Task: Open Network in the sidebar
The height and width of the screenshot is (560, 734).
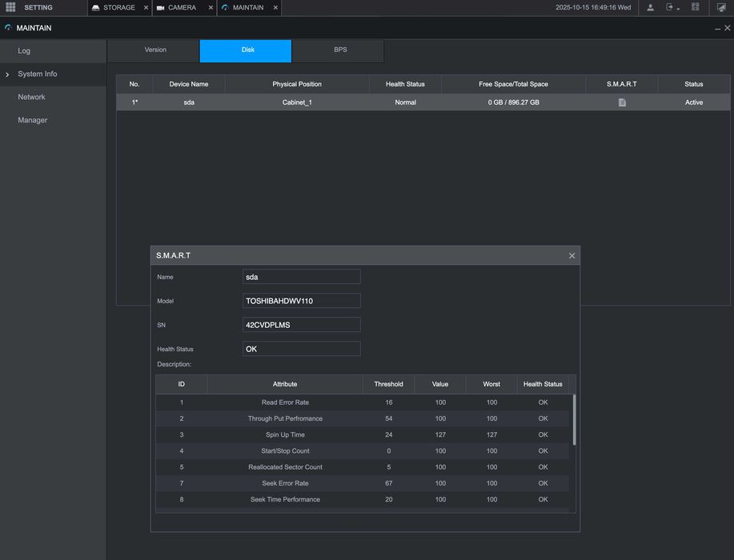Action: [x=32, y=97]
